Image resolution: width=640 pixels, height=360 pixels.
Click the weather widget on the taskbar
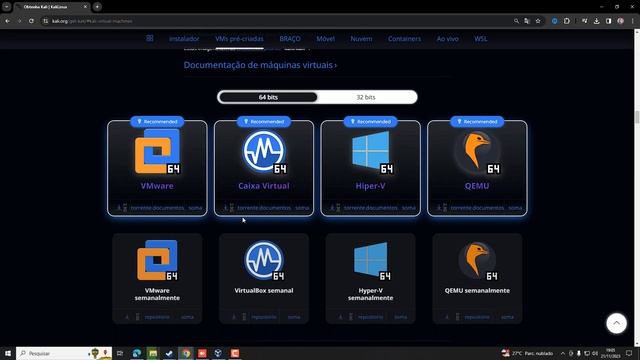[x=527, y=353]
